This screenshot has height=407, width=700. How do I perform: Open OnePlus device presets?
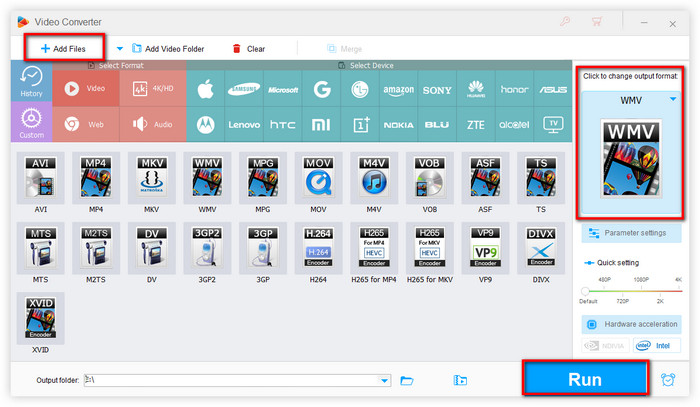pyautogui.click(x=360, y=125)
